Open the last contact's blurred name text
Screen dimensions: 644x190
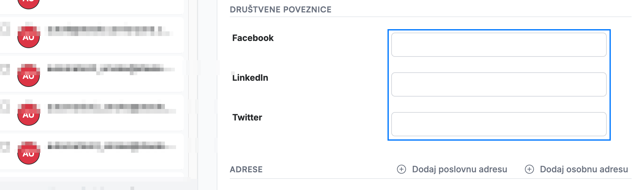tap(111, 147)
